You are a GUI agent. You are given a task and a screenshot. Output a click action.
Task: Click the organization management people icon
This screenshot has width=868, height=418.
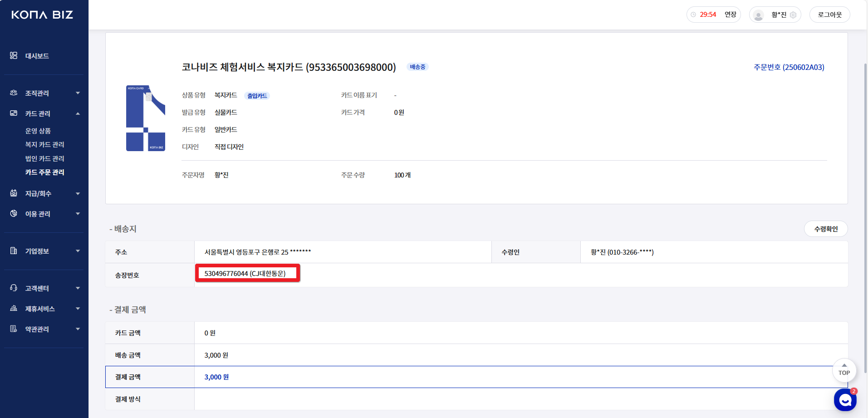14,93
